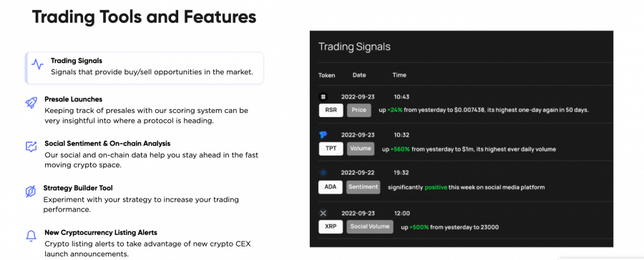
Task: Click the ADA Cardano logo icon
Action: [323, 173]
